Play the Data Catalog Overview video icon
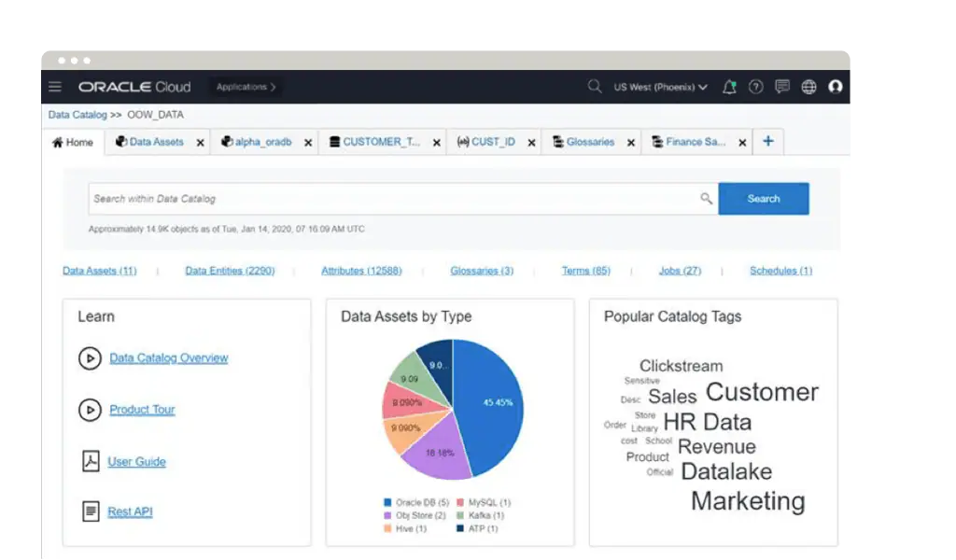This screenshot has width=956, height=560. click(x=90, y=358)
